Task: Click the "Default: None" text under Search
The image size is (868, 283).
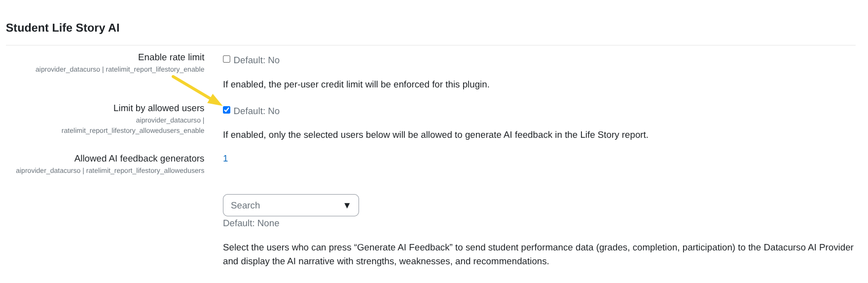Action: point(251,223)
